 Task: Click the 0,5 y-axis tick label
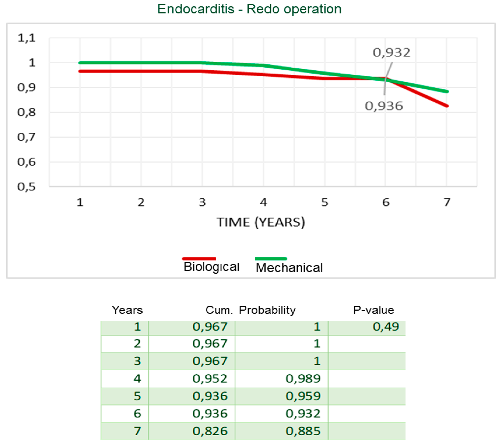click(x=27, y=187)
